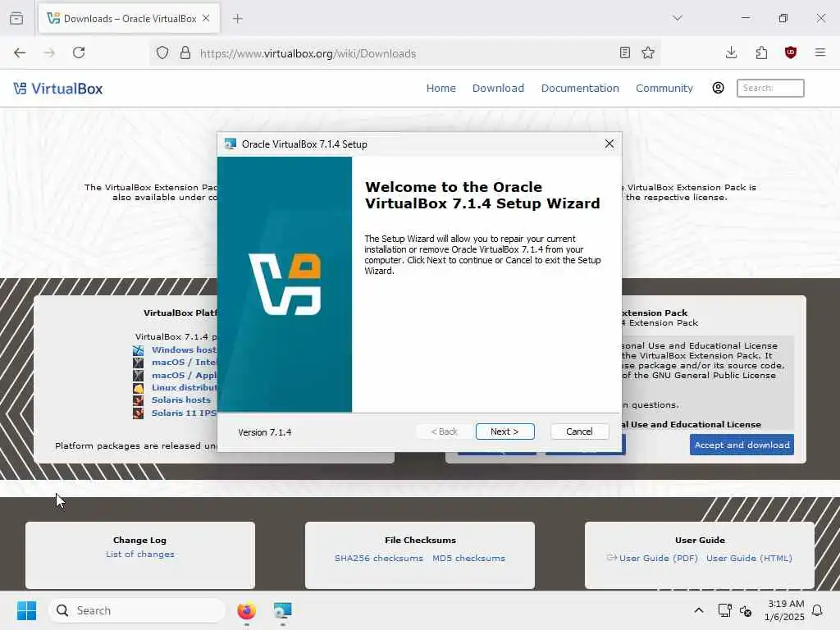Select the Downloads – Oracle VirtualBox tab
Viewport: 840px width, 630px height.
[129, 19]
